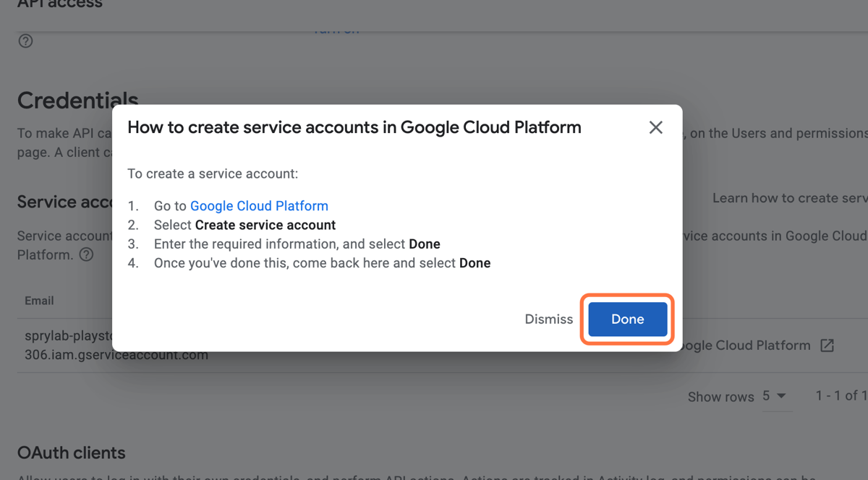
Task: Open the 'Learn how to create' link
Action: coord(790,198)
